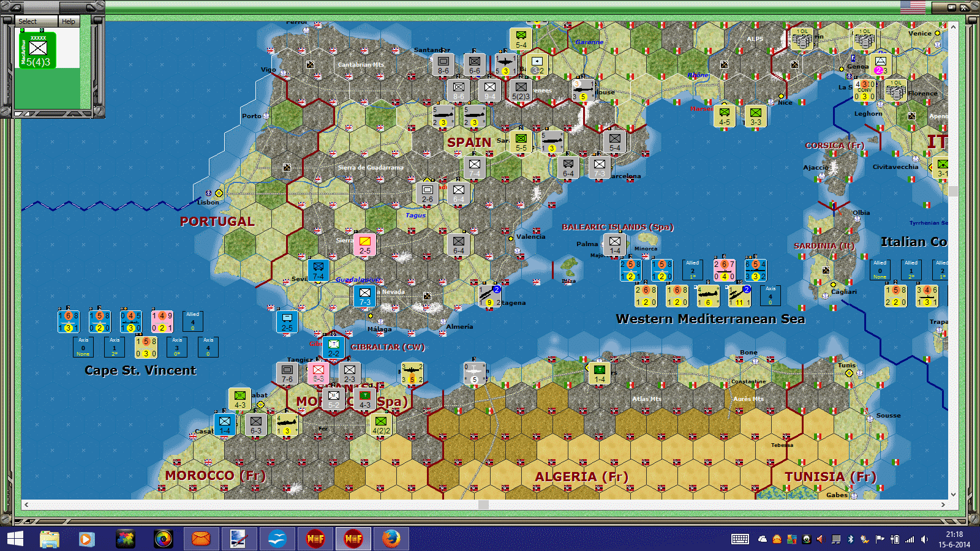Select the aircraft counter near Toulouse
980x551 pixels.
tap(582, 91)
